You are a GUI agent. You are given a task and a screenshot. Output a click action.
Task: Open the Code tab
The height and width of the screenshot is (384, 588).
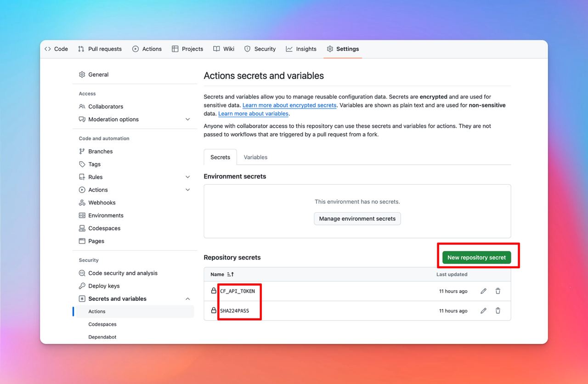(56, 49)
